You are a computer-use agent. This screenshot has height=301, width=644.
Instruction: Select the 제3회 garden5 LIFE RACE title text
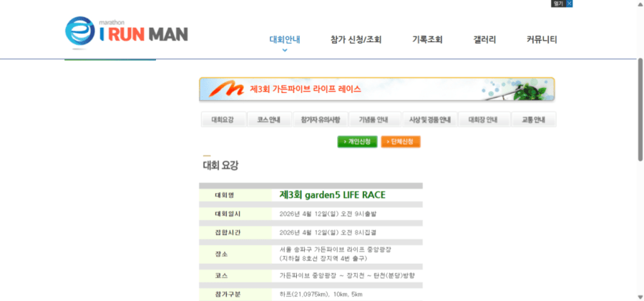[x=332, y=195]
